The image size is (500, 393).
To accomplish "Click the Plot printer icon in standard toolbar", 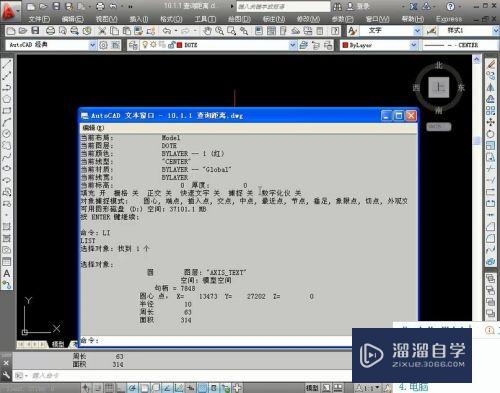I will click(x=50, y=31).
